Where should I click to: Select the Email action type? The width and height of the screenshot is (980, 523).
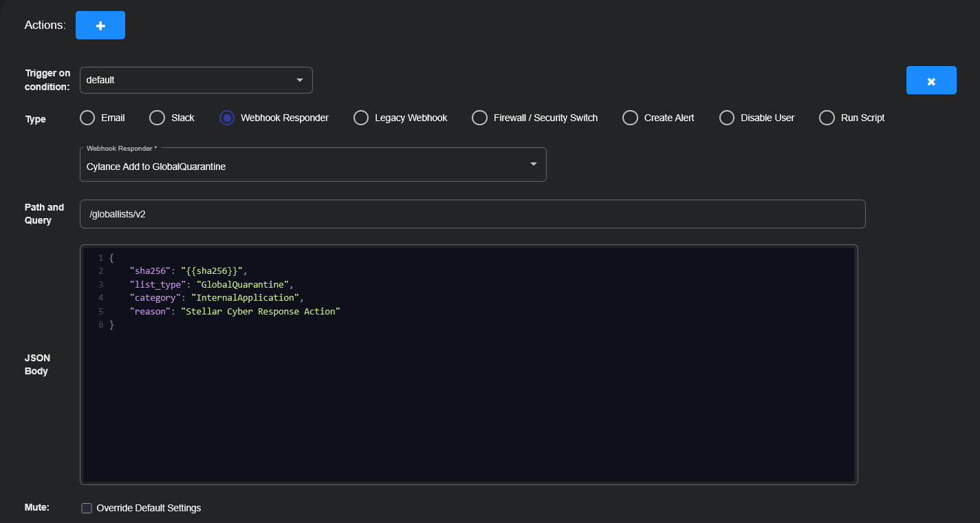[x=87, y=118]
